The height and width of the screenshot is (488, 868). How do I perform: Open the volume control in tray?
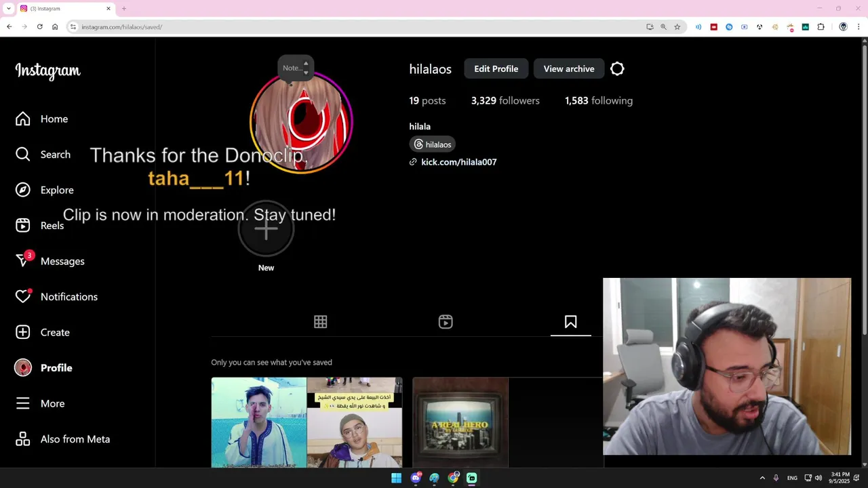click(818, 478)
